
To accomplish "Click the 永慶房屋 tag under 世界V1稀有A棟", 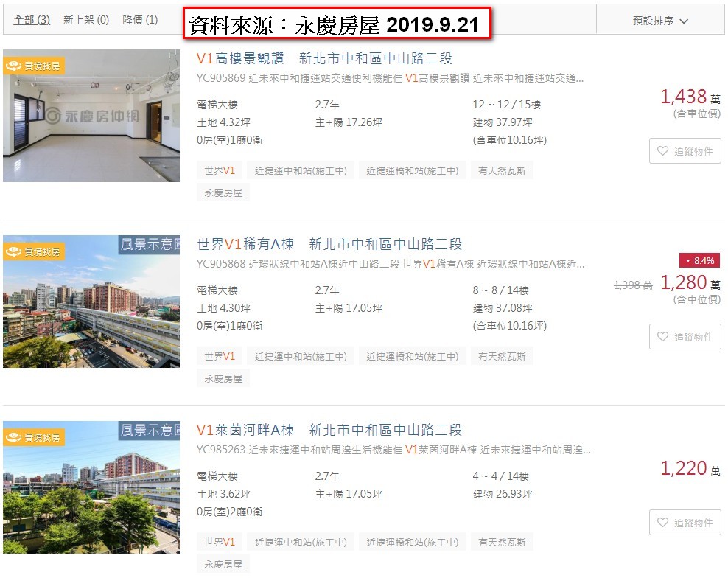I will click(223, 379).
